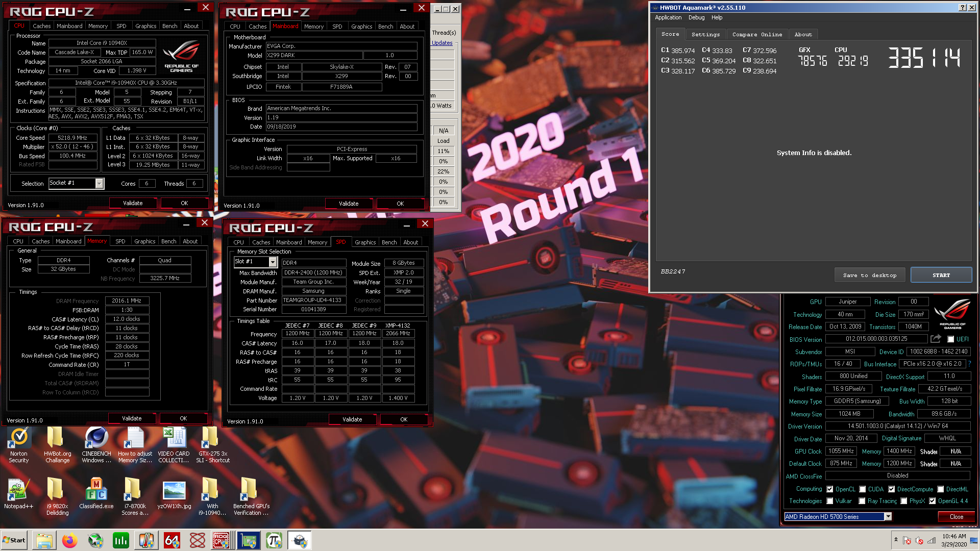This screenshot has width=980, height=551.
Task: Switch to ROG CPU-Z taskbar icon
Action: 222,540
